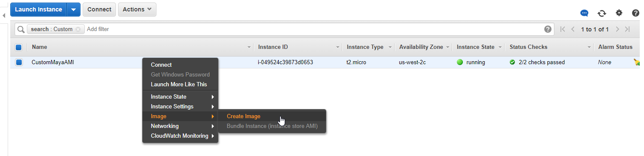644x156 pixels.
Task: Click the us-west-2c availability zone cell
Action: point(412,62)
